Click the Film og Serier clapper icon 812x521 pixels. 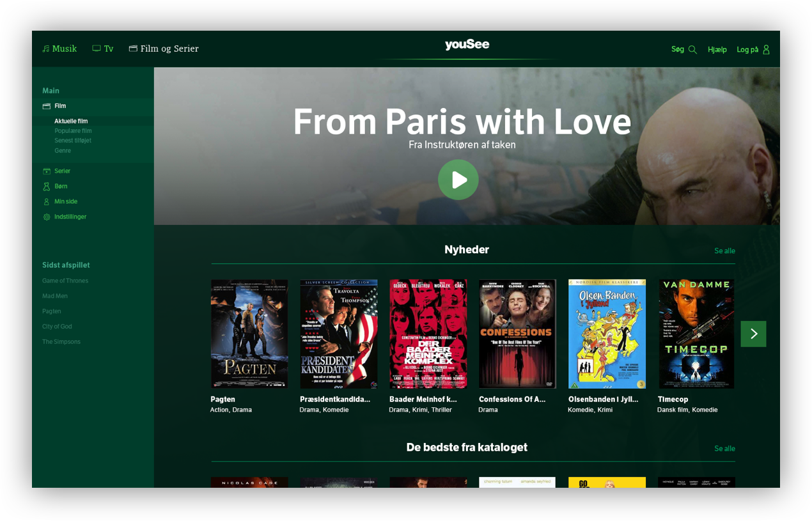(x=133, y=49)
